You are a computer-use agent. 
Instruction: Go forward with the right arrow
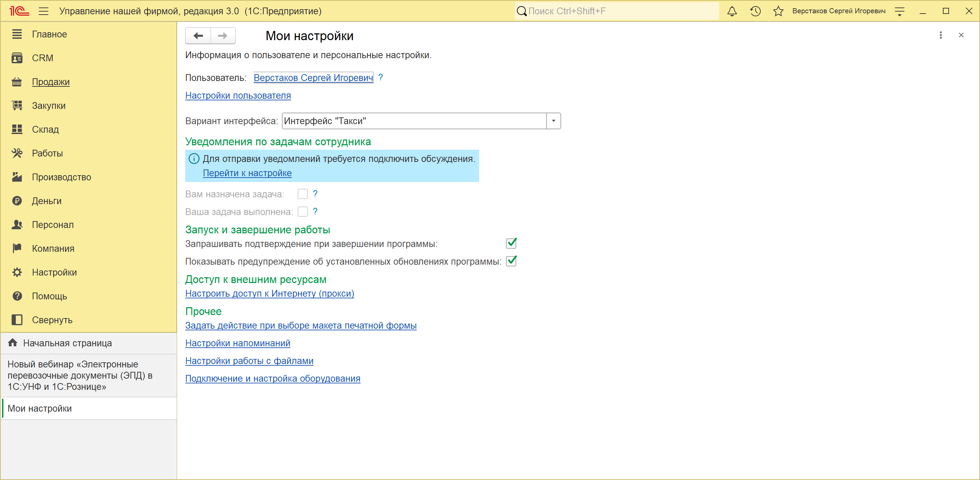click(223, 36)
